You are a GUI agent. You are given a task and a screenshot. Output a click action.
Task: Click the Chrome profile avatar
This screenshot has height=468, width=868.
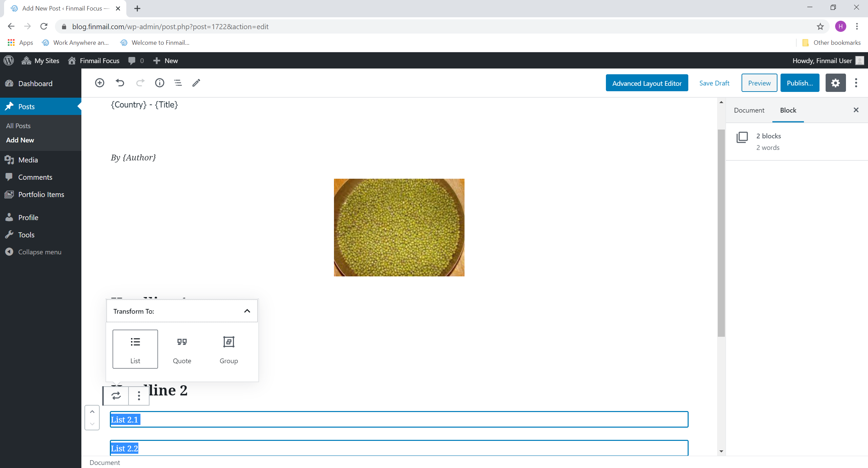(841, 26)
